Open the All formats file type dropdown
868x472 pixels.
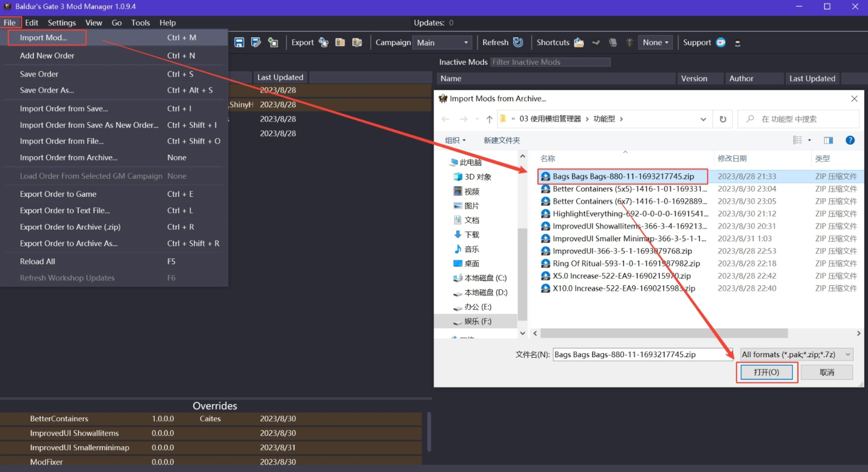[796, 354]
